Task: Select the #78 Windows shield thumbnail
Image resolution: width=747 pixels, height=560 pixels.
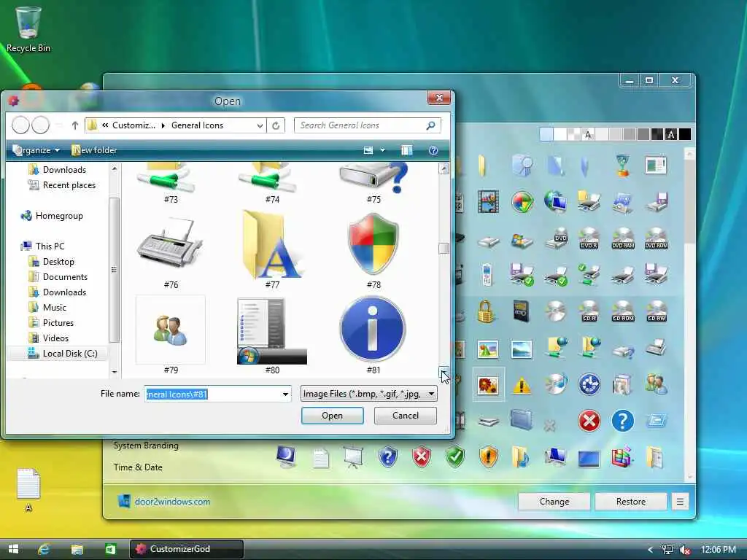Action: pos(373,244)
